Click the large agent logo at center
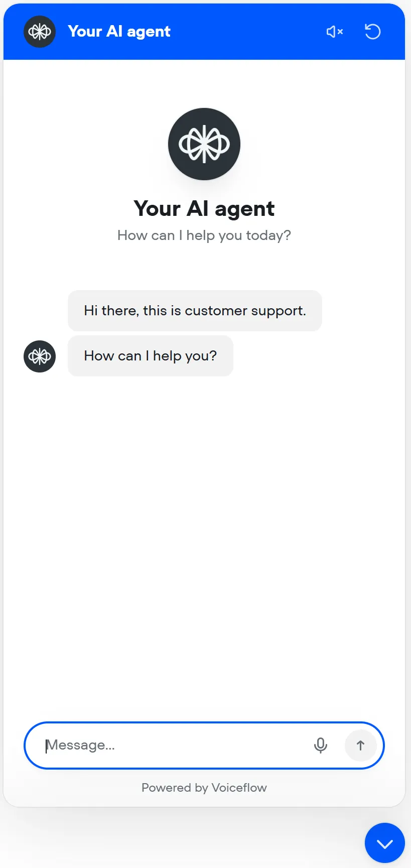Image resolution: width=411 pixels, height=868 pixels. point(204,144)
